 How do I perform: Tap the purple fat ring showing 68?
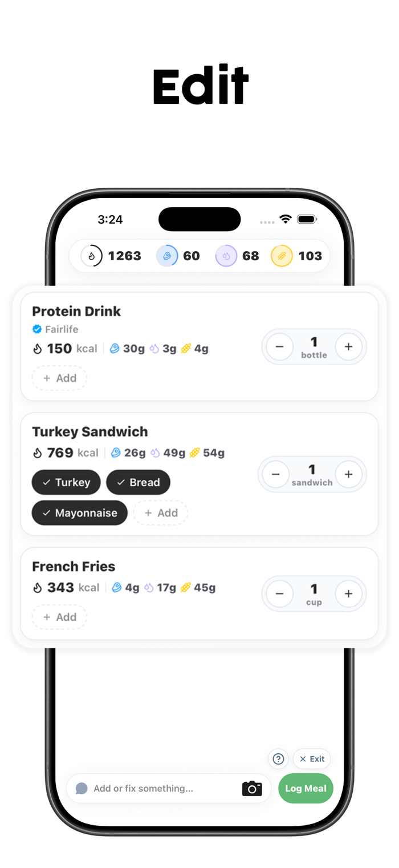click(226, 256)
